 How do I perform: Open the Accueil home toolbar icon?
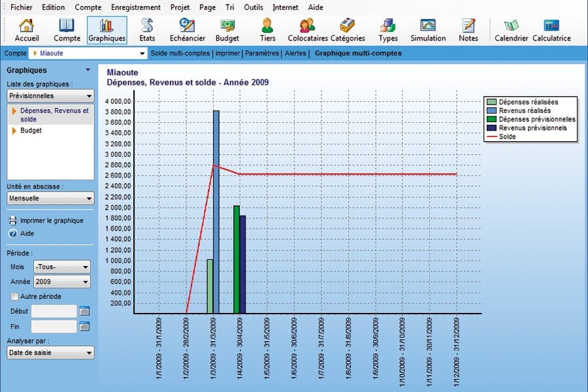[27, 30]
